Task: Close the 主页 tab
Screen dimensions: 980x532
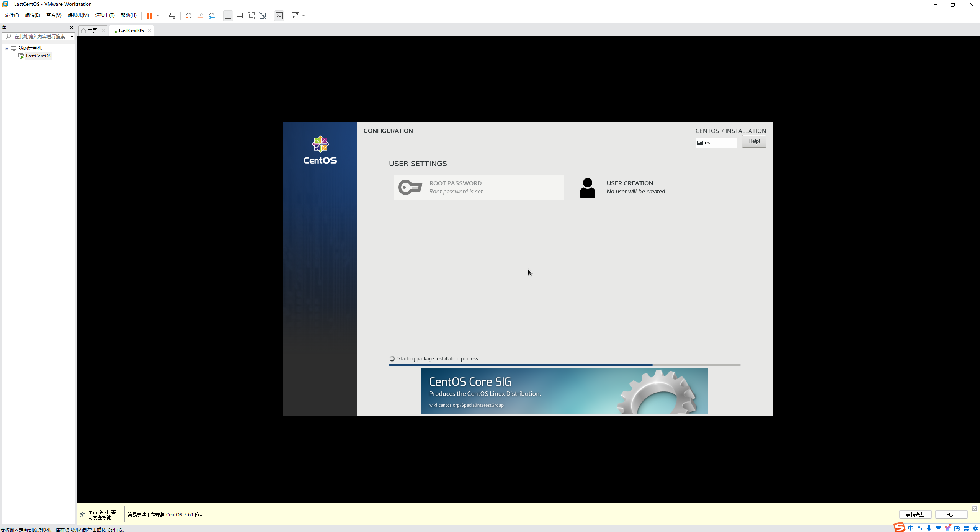Action: 103,31
